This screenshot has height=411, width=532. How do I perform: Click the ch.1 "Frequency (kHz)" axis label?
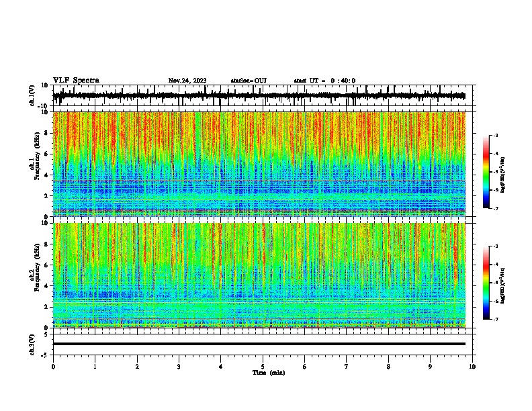37,156
